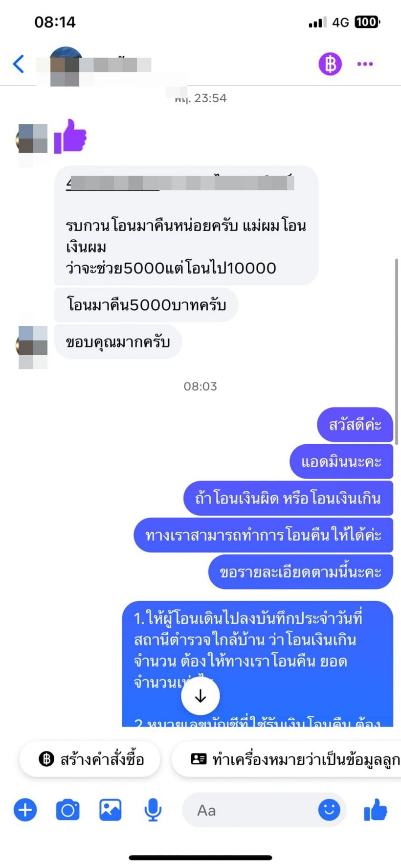Select the ขอบคุณมากครับ message bubble
401x868 pixels.
(118, 342)
